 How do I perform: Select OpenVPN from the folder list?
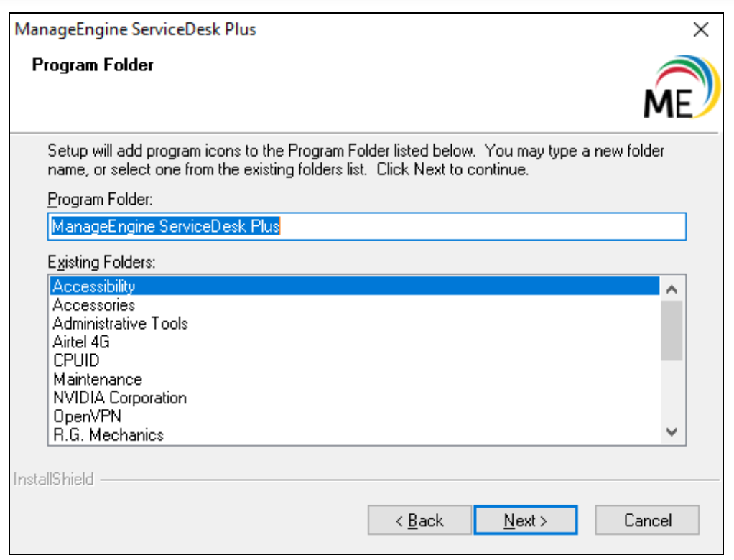tap(87, 416)
